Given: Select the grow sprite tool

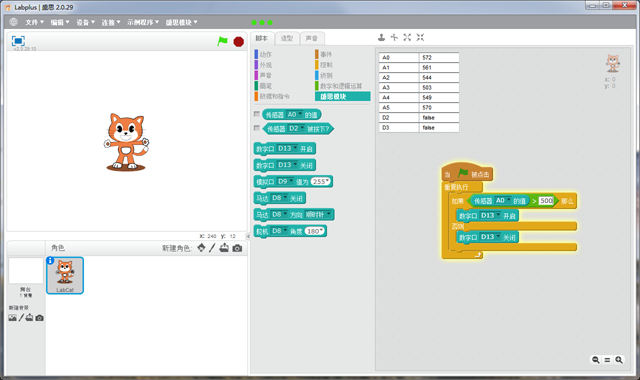Looking at the screenshot, I should [x=407, y=38].
